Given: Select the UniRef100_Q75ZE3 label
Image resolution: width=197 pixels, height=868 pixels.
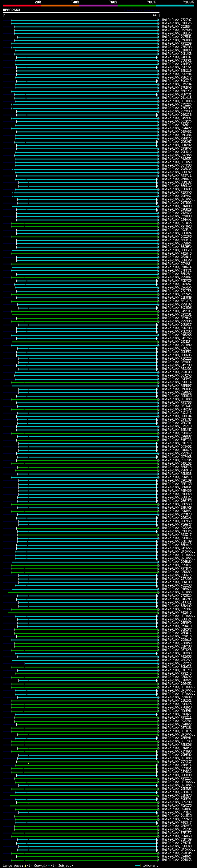Looking at the screenshot, I should [x=176, y=426].
